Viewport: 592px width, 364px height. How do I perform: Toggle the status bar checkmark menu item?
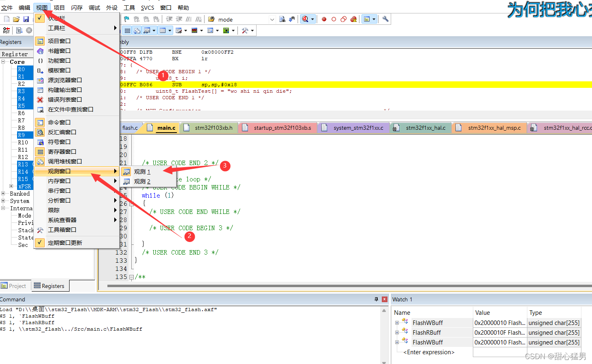[76, 18]
